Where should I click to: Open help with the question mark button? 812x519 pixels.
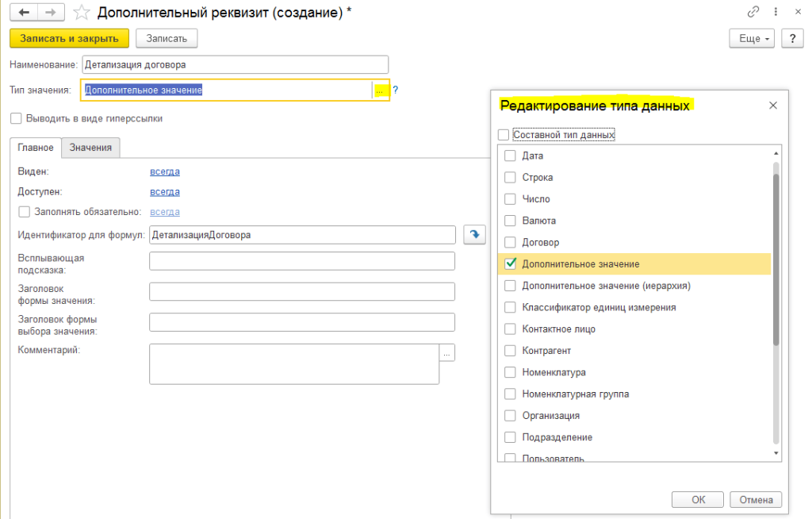(x=792, y=38)
